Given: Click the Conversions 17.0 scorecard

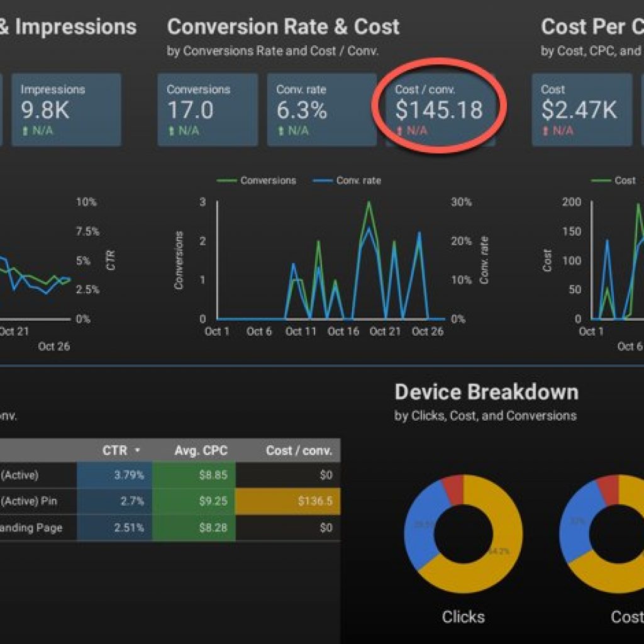Looking at the screenshot, I should click(208, 109).
